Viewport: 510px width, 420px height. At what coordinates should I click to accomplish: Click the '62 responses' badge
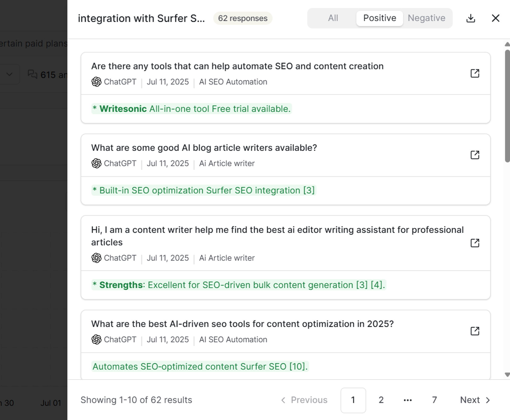tap(243, 18)
